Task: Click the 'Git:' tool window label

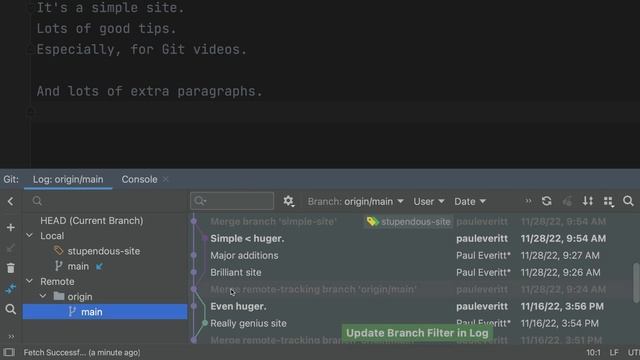Action: 11,179
